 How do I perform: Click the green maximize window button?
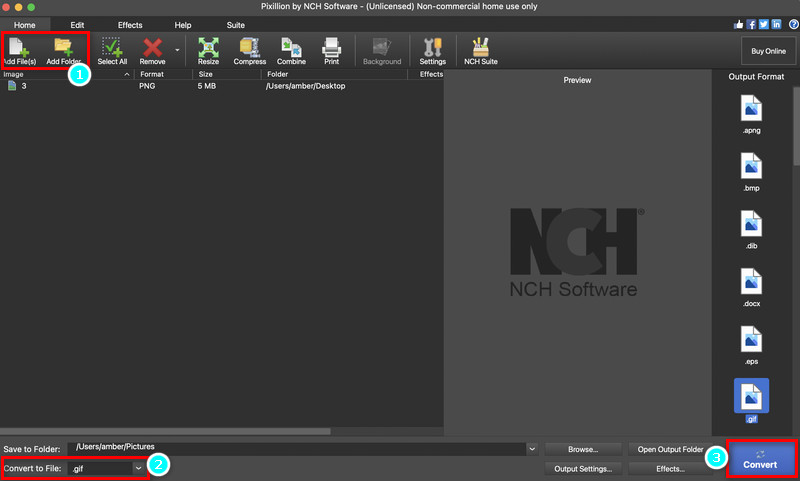point(31,7)
